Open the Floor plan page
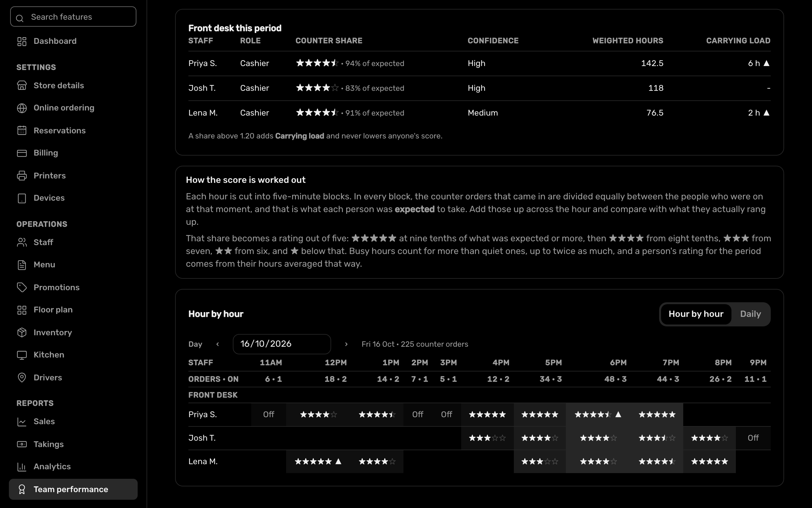Screen dimensions: 812x508 click(x=73, y=310)
